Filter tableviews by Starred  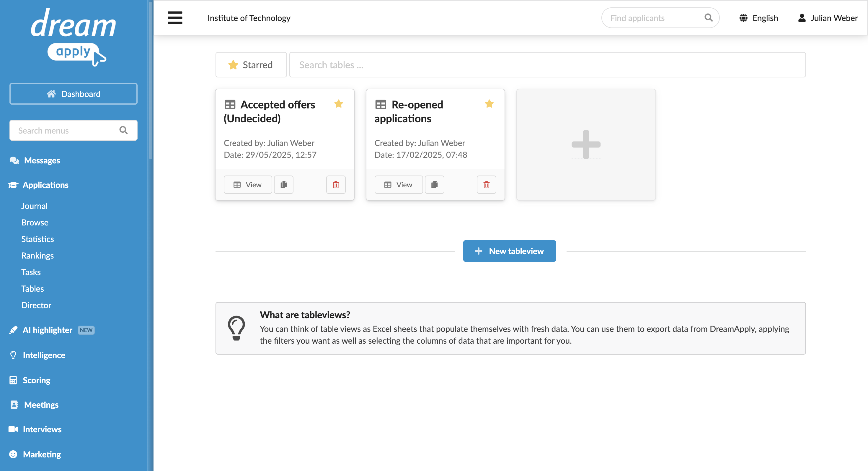point(251,65)
